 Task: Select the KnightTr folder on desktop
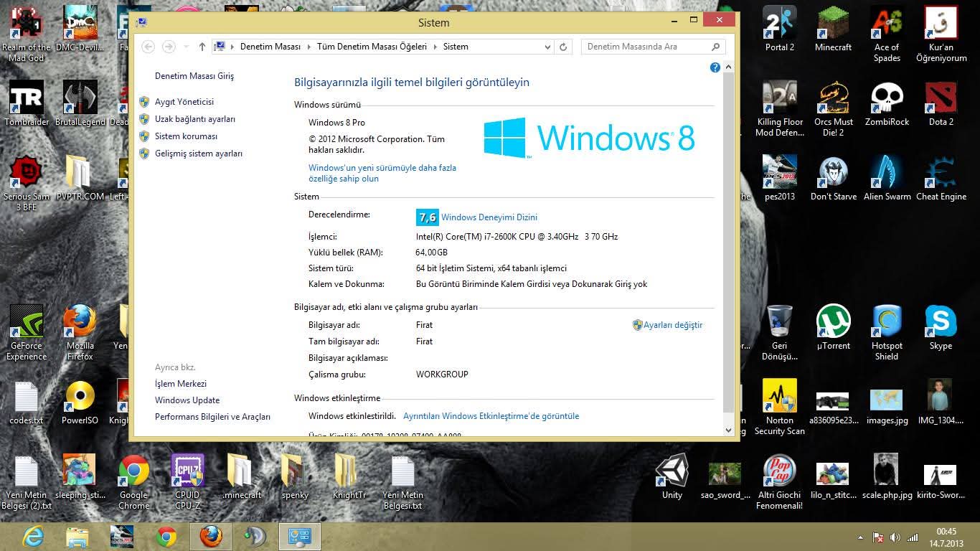[349, 477]
